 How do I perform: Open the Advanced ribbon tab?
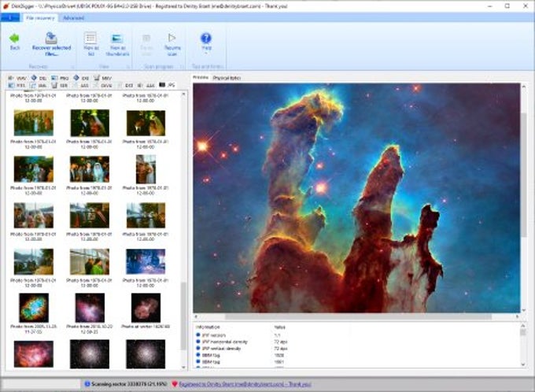pyautogui.click(x=73, y=17)
